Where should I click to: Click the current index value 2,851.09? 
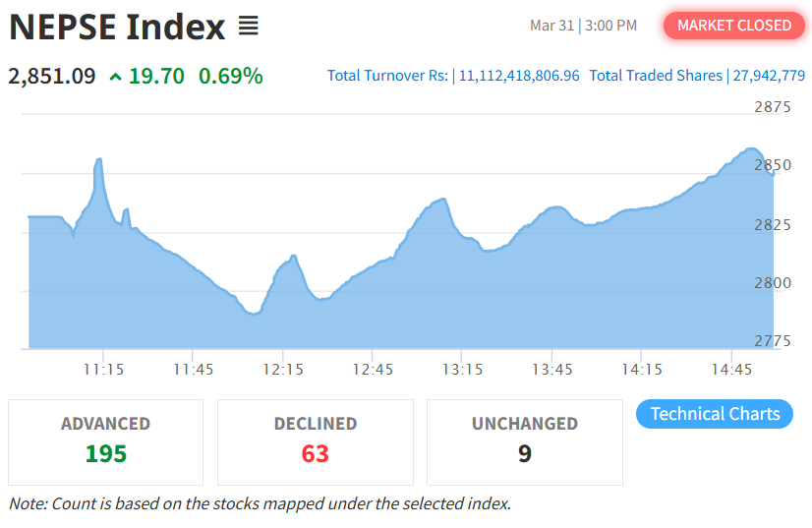click(52, 76)
